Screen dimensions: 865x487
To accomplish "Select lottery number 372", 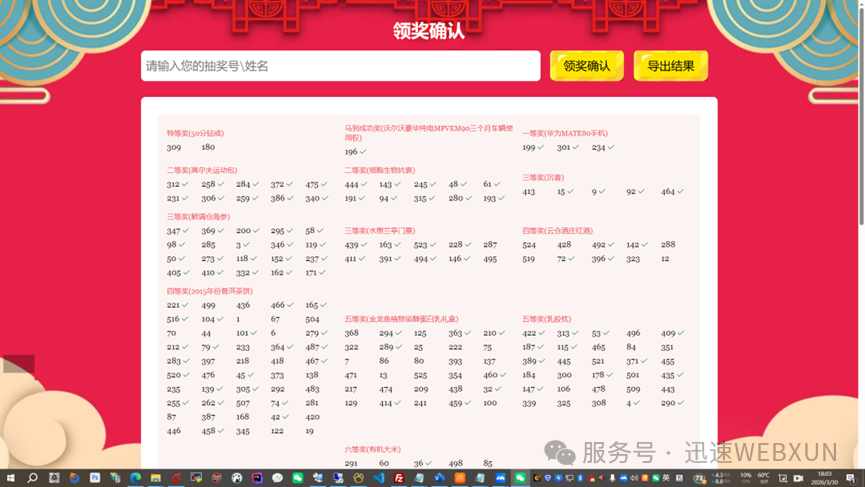I will point(277,184).
